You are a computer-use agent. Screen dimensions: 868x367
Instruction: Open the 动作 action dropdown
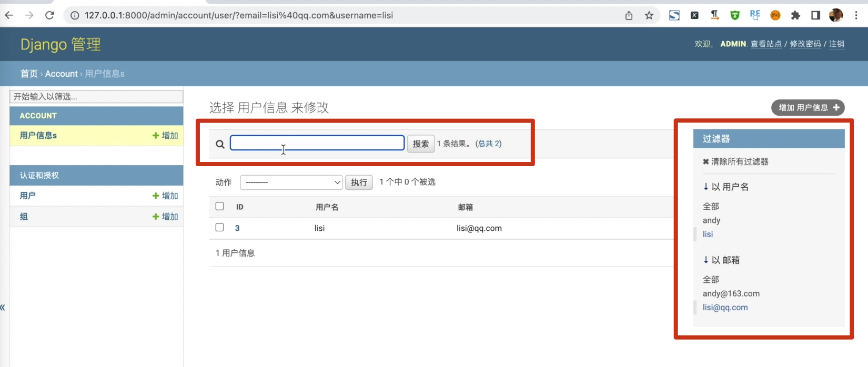[x=291, y=182]
